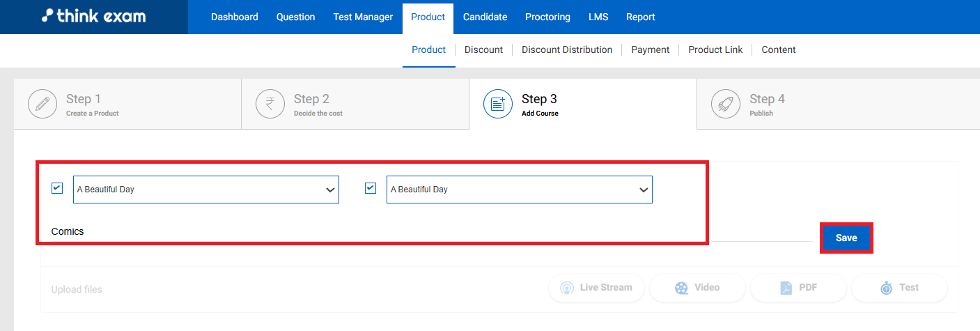Uncheck the first A Beautiful Day checkbox
This screenshot has height=331, width=980.
57,188
